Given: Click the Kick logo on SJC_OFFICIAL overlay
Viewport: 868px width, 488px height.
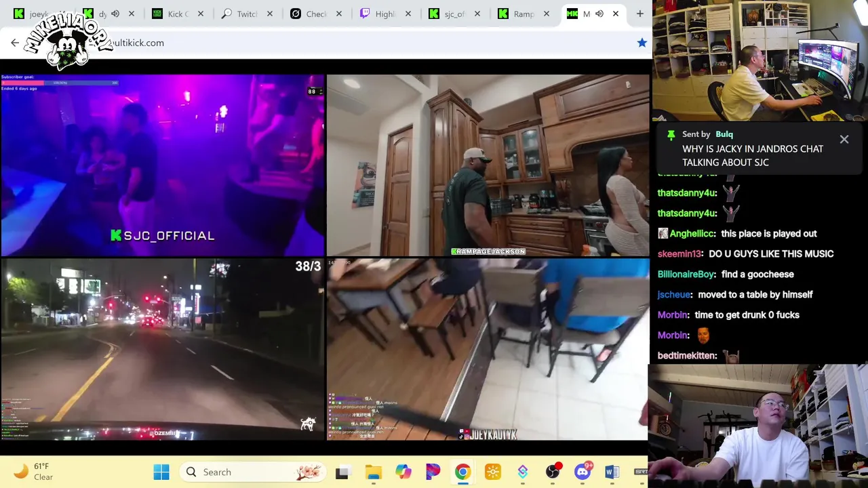Looking at the screenshot, I should [x=116, y=235].
